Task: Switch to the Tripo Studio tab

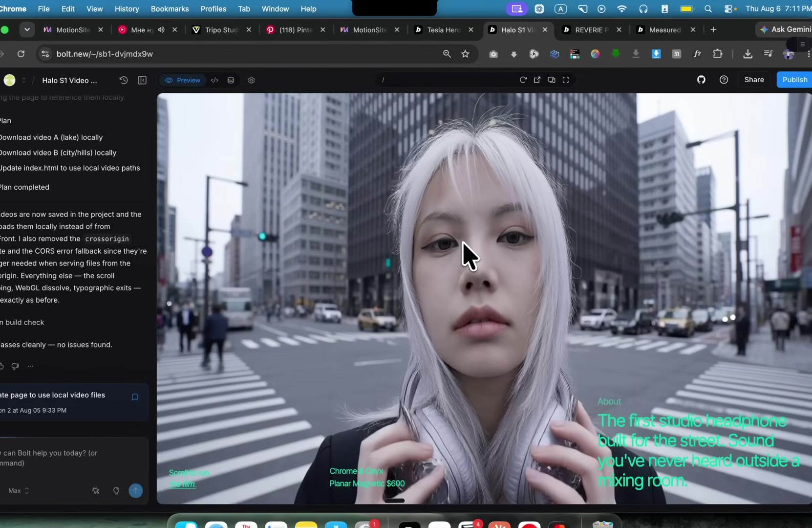Action: click(x=221, y=30)
